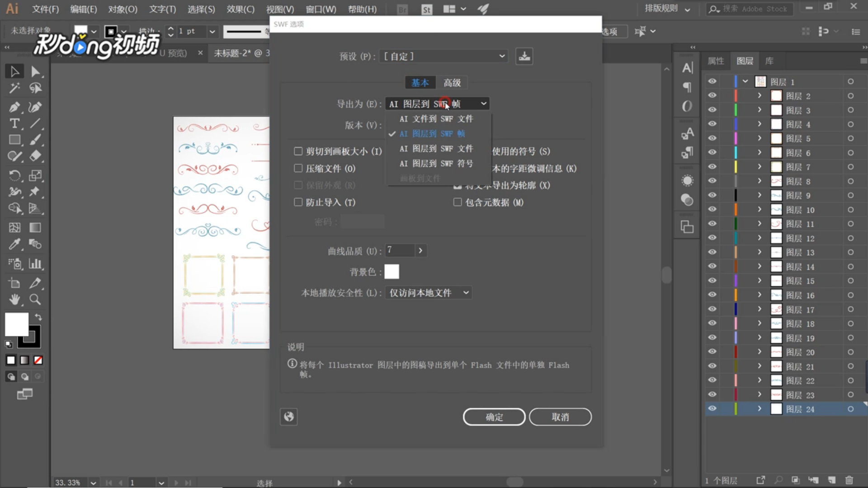
Task: Open 本地播放安全性 dropdown
Action: (428, 293)
